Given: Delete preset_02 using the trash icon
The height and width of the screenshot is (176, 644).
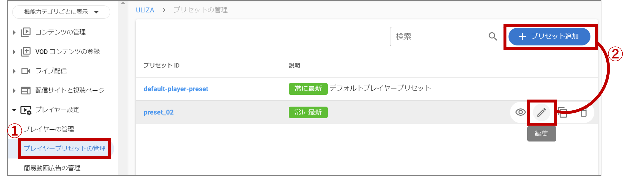Looking at the screenshot, I should point(584,112).
